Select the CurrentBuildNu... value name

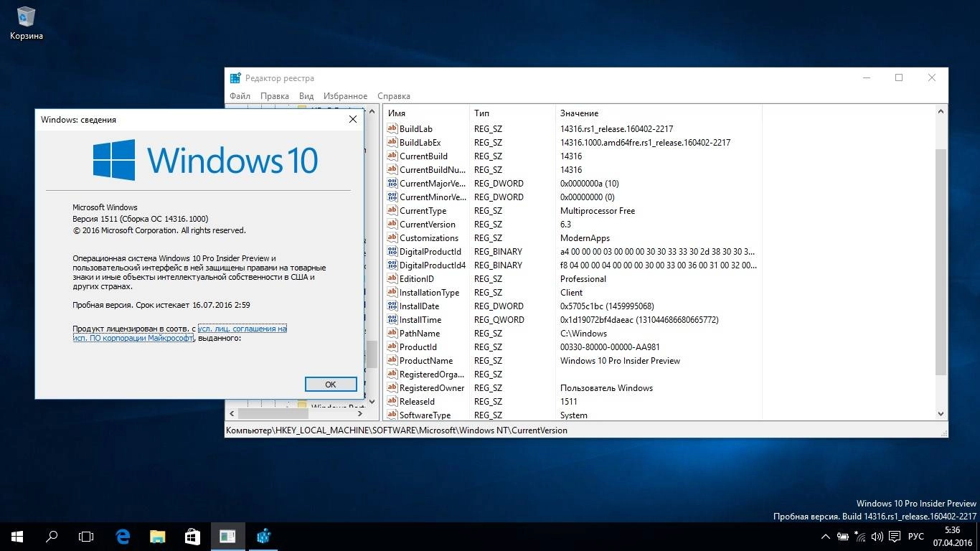(x=433, y=169)
